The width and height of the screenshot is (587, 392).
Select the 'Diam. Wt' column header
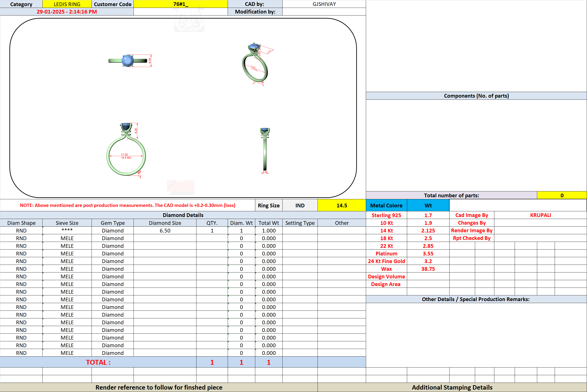(241, 223)
